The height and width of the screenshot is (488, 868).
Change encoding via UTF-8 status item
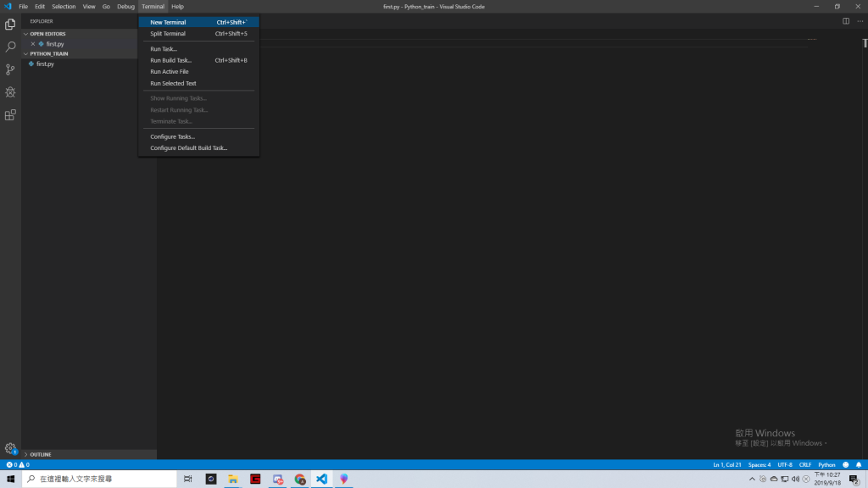point(785,465)
